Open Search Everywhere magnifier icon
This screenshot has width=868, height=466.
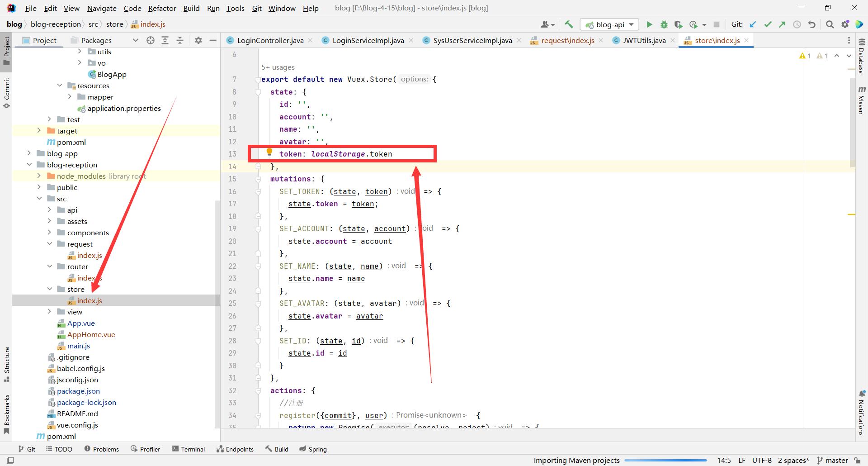pos(830,24)
